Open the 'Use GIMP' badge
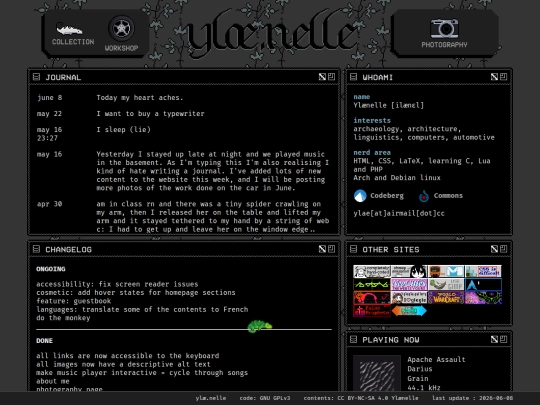Screen dimensions: 540x405 (446, 285)
